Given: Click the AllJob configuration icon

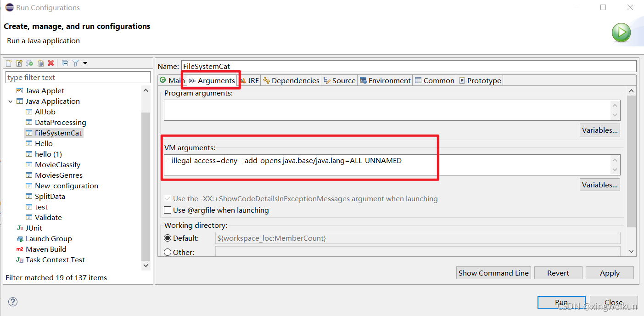Looking at the screenshot, I should (x=29, y=112).
